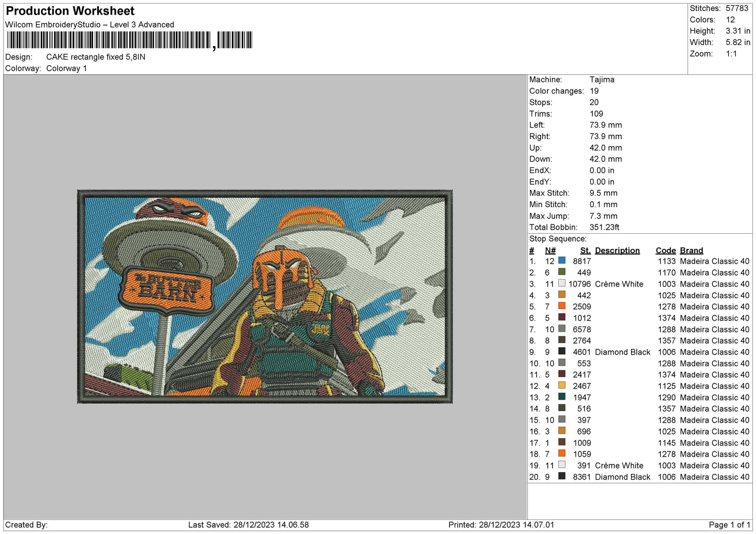Select the EndY label
Screen dimensions: 756x534
540,182
